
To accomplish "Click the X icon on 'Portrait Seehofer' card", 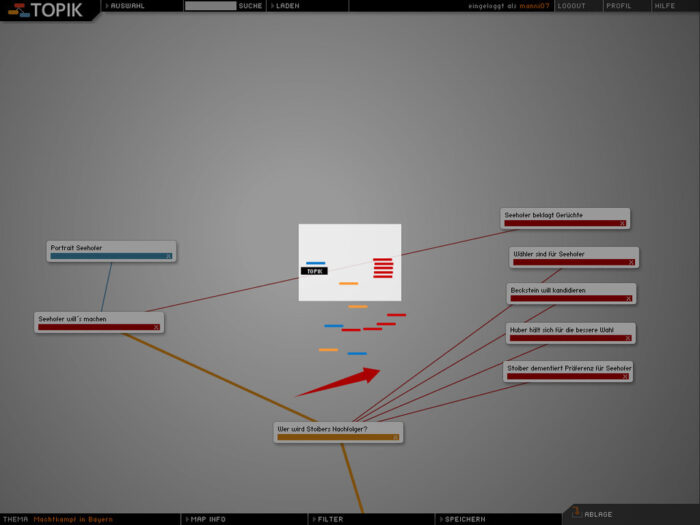I will click(169, 257).
